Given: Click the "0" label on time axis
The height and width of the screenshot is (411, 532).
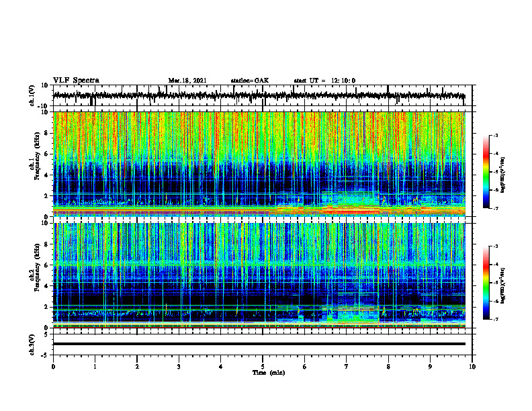Looking at the screenshot, I should [x=53, y=367].
